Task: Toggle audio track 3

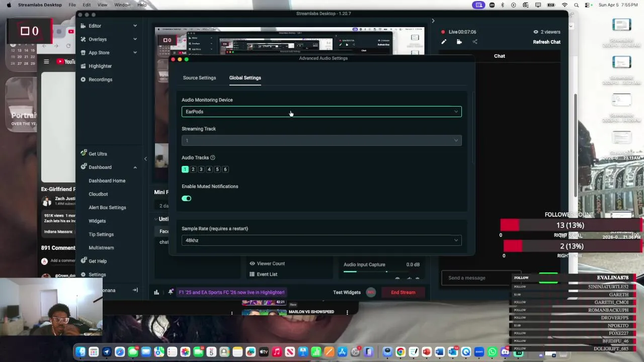Action: (201, 169)
